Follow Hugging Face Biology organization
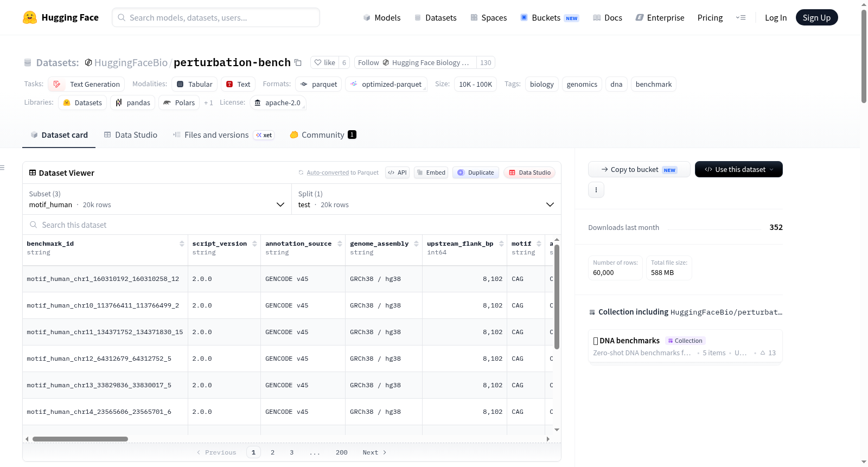868x467 pixels. click(x=415, y=62)
